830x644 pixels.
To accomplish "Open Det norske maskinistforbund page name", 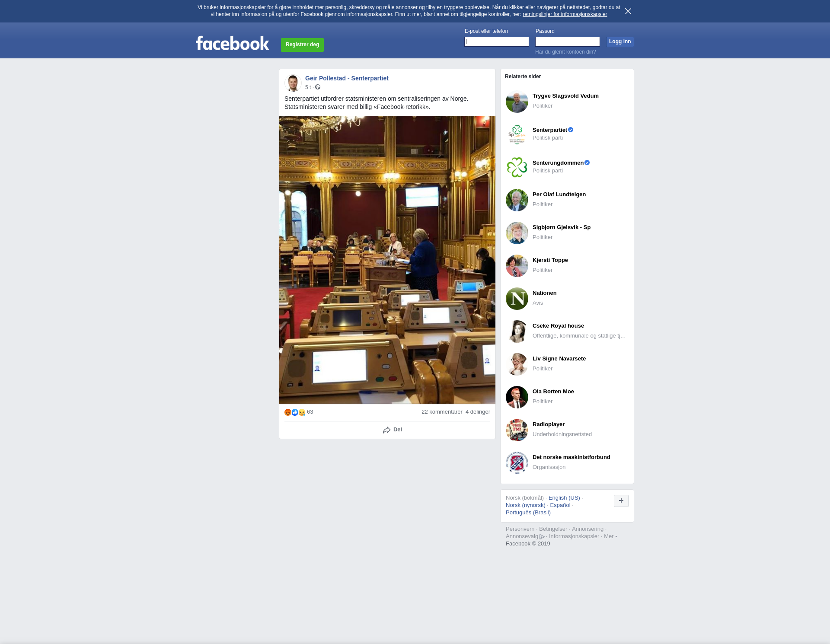I will pyautogui.click(x=571, y=457).
